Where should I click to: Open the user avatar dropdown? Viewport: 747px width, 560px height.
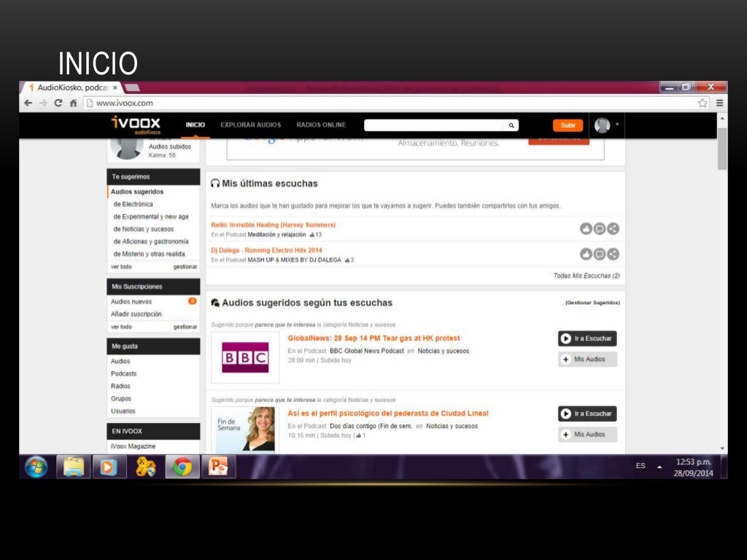(x=606, y=125)
